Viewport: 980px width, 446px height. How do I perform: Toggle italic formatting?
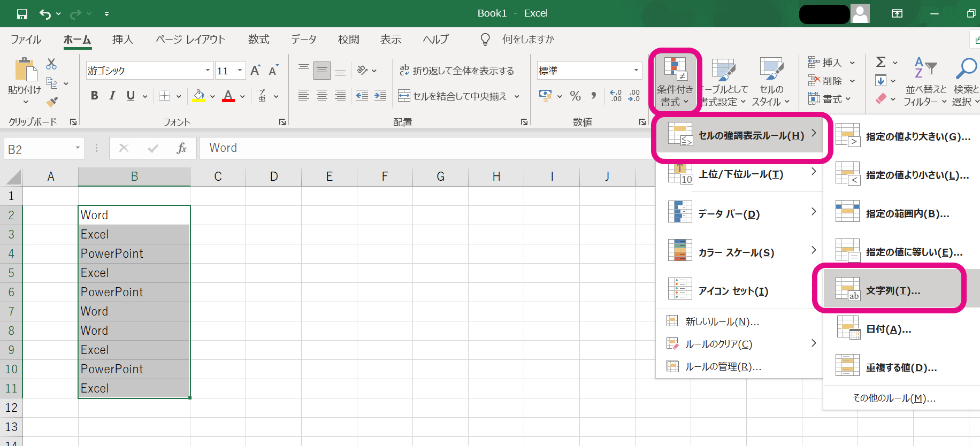point(112,96)
